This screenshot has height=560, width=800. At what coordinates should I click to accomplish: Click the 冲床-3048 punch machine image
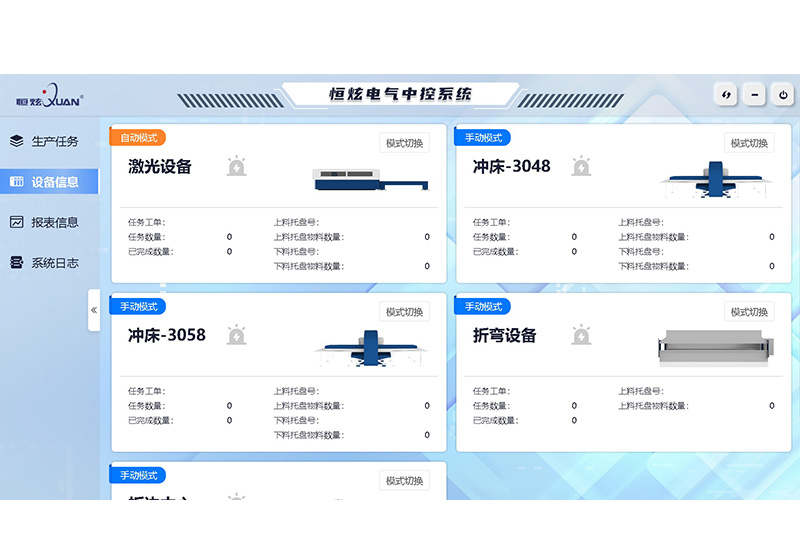click(x=715, y=180)
